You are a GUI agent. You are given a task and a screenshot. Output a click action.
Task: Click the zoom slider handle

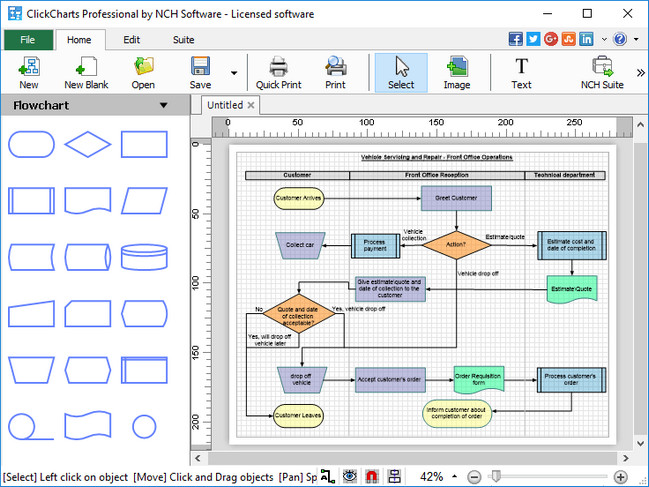pos(495,477)
